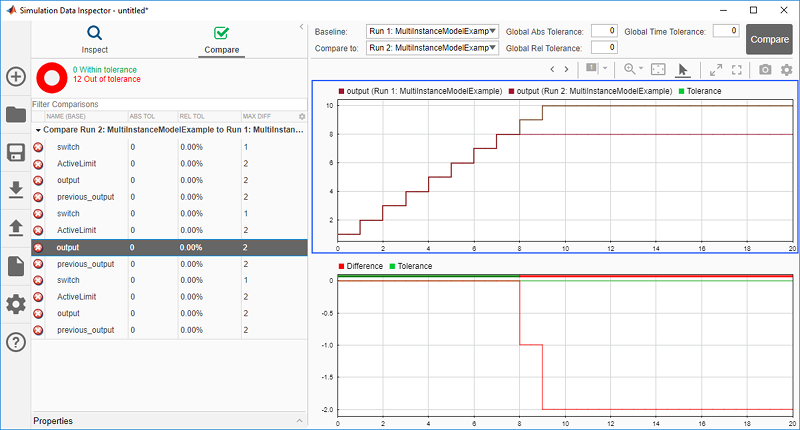This screenshot has width=800, height=430.
Task: Open the Compare to run dropdown
Action: [x=432, y=48]
